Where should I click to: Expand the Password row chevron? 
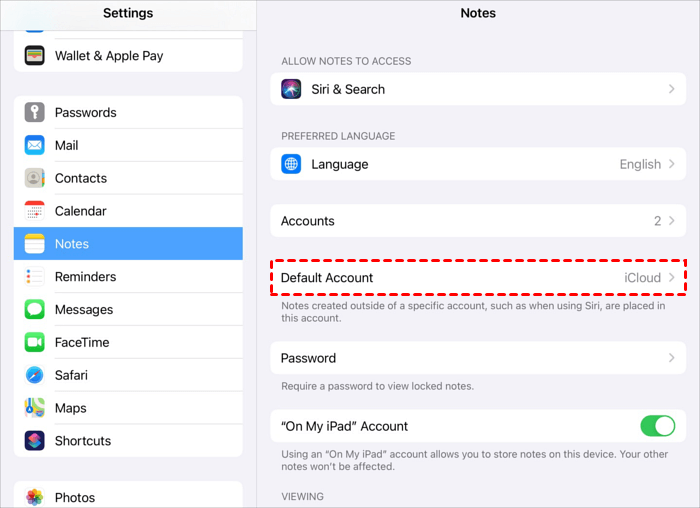click(671, 358)
